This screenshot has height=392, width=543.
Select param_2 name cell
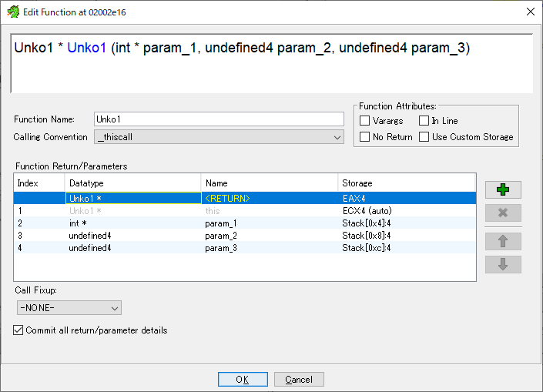270,236
